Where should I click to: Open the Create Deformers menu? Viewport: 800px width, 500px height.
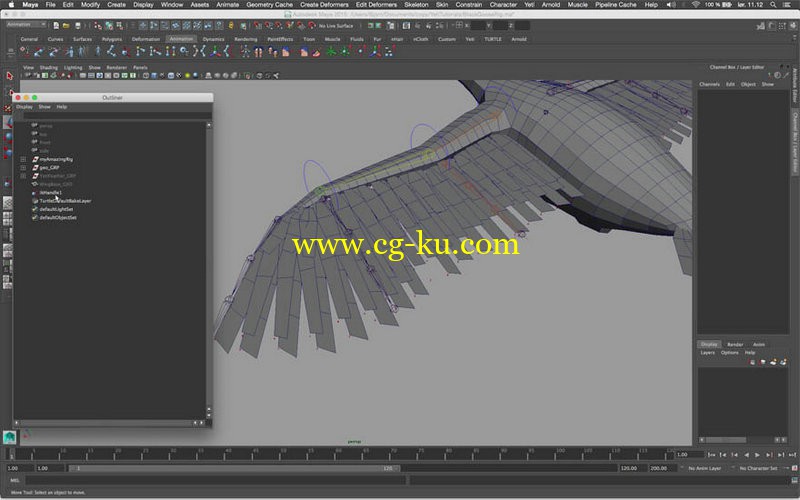point(324,5)
